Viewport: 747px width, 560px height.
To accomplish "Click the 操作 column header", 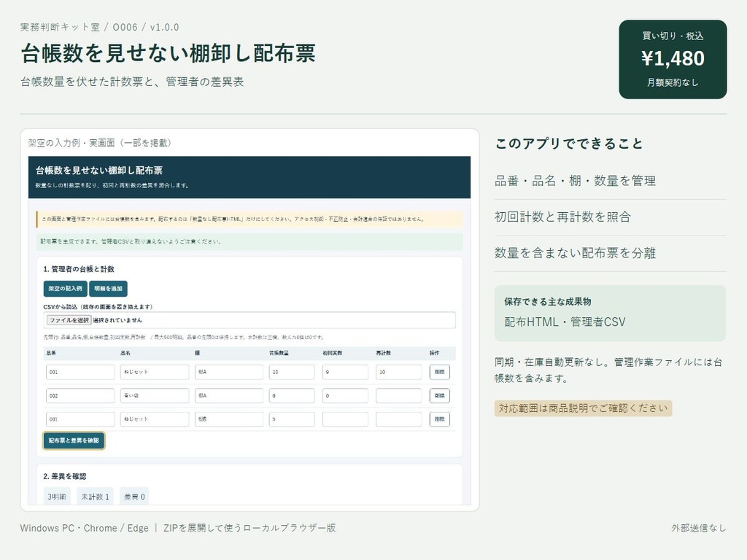I will (x=434, y=354).
